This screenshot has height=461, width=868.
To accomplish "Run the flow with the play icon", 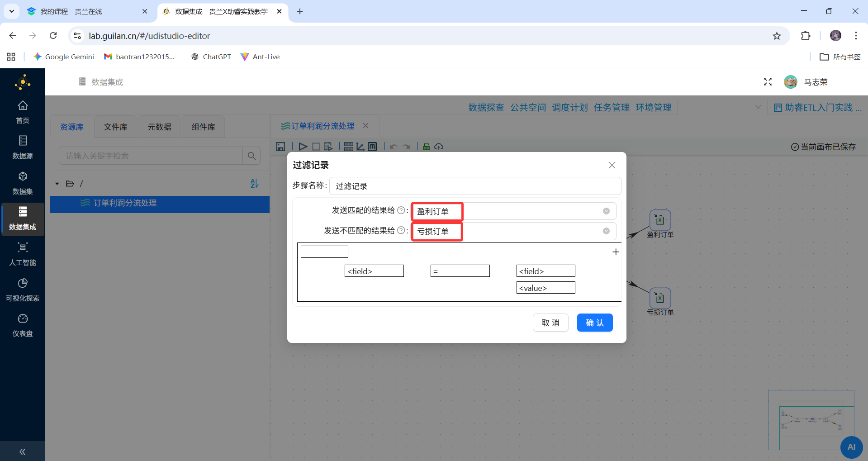I will click(x=303, y=147).
